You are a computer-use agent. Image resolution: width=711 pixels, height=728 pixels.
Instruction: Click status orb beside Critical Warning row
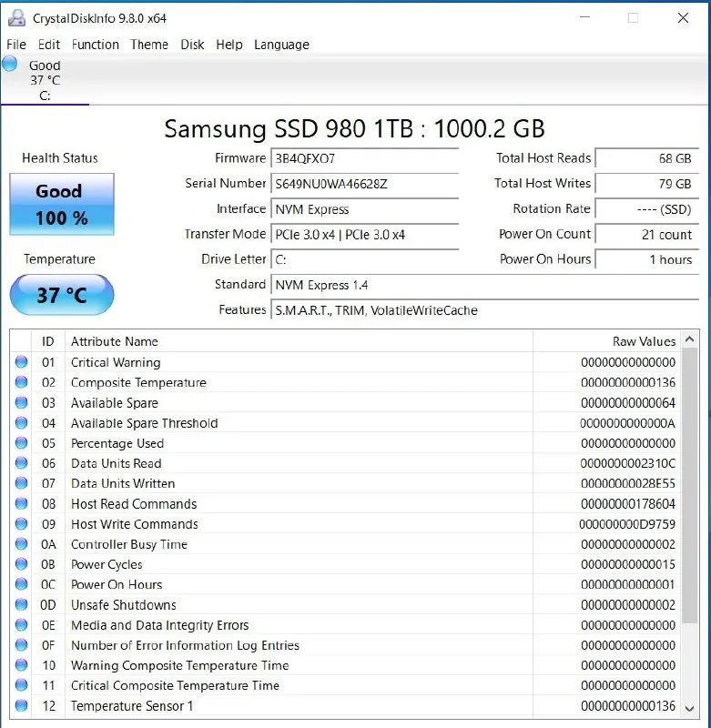tap(21, 361)
